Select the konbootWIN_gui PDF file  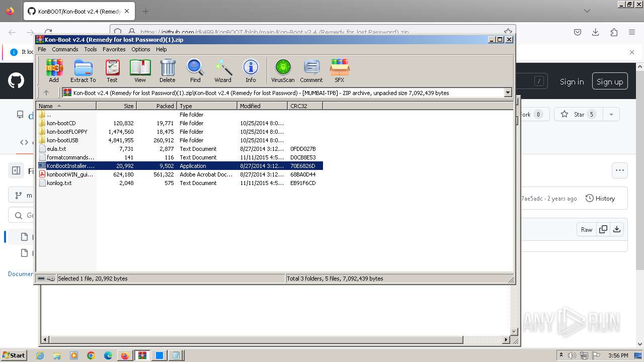(180, 174)
